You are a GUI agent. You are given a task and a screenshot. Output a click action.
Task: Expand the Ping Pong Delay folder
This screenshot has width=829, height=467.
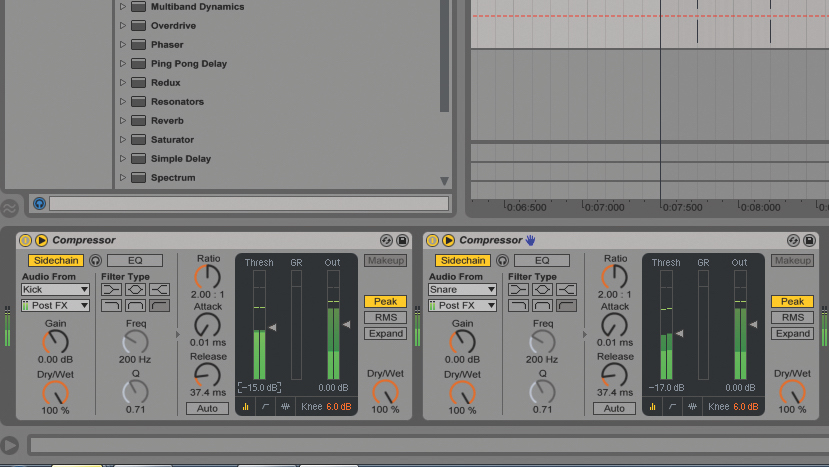123,63
